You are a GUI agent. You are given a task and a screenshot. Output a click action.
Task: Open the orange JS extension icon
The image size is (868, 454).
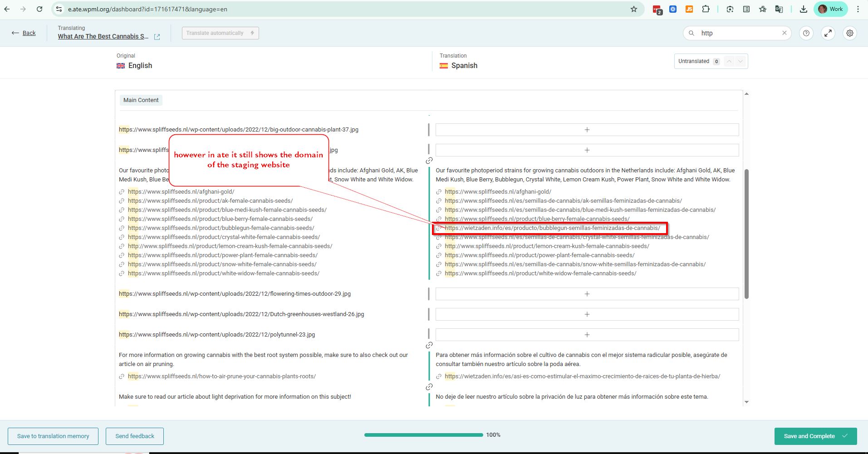point(689,9)
